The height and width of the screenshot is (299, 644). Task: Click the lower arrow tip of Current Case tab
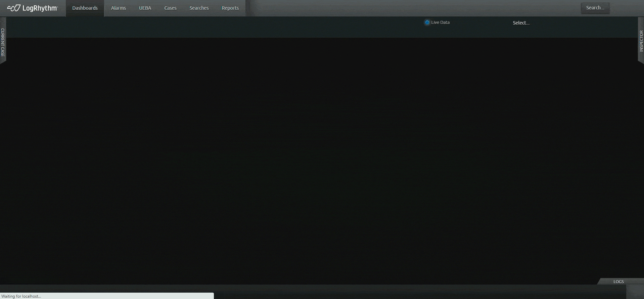coord(2,61)
